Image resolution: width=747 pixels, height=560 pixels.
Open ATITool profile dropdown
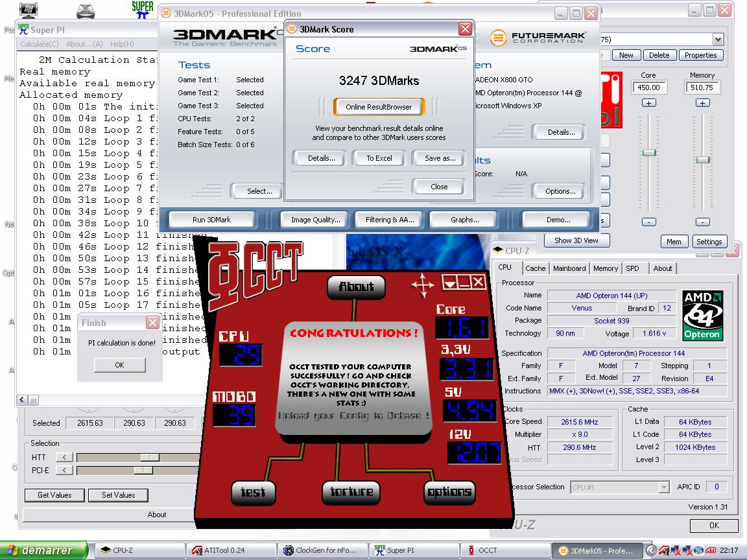tap(718, 39)
